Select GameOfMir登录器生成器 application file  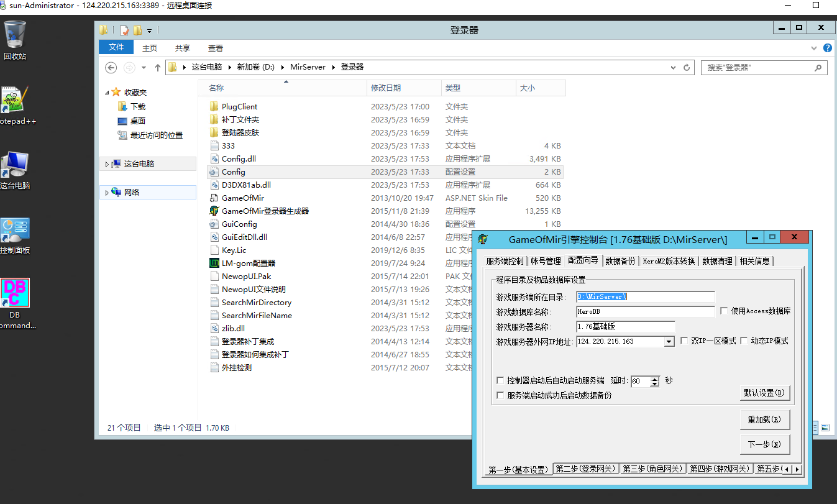[265, 211]
